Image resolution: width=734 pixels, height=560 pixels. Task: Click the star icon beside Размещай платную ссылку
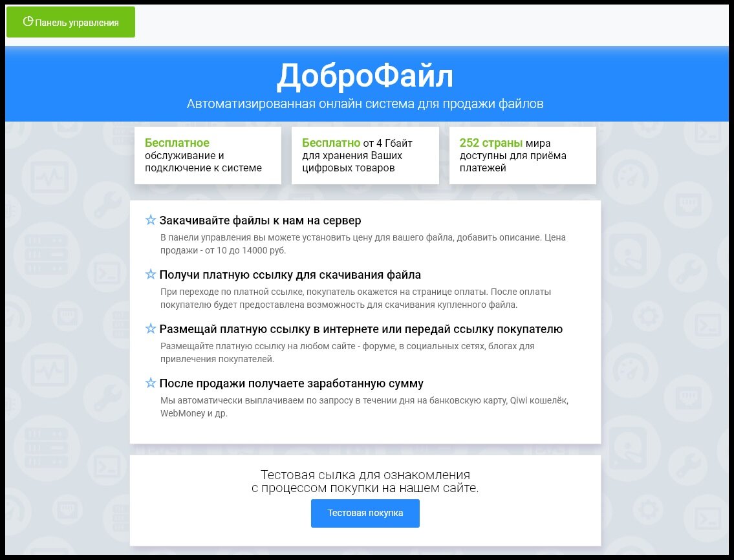point(150,328)
